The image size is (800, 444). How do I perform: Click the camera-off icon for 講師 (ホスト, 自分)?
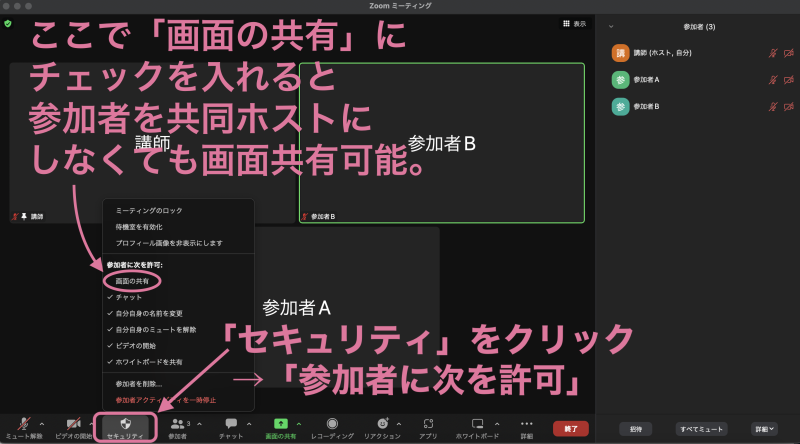tap(789, 53)
